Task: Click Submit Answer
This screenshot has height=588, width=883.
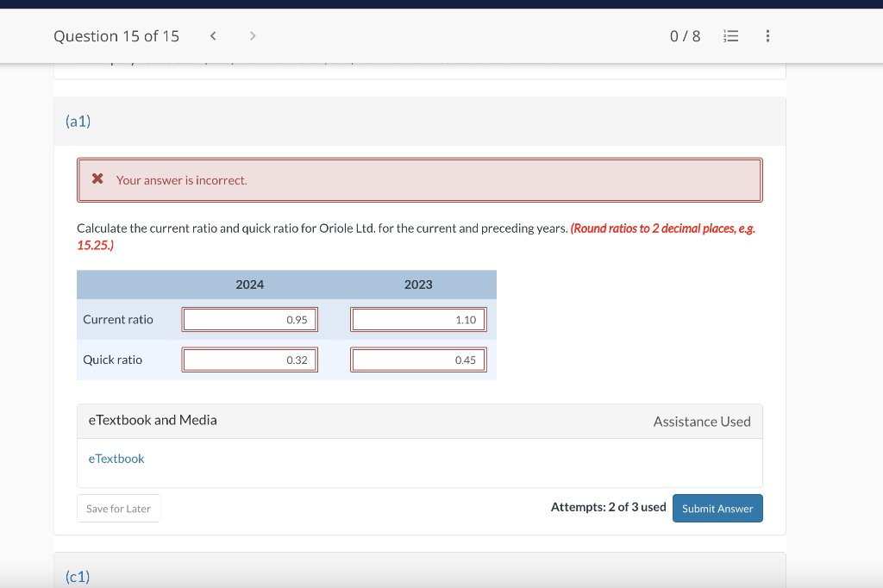Action: [717, 508]
